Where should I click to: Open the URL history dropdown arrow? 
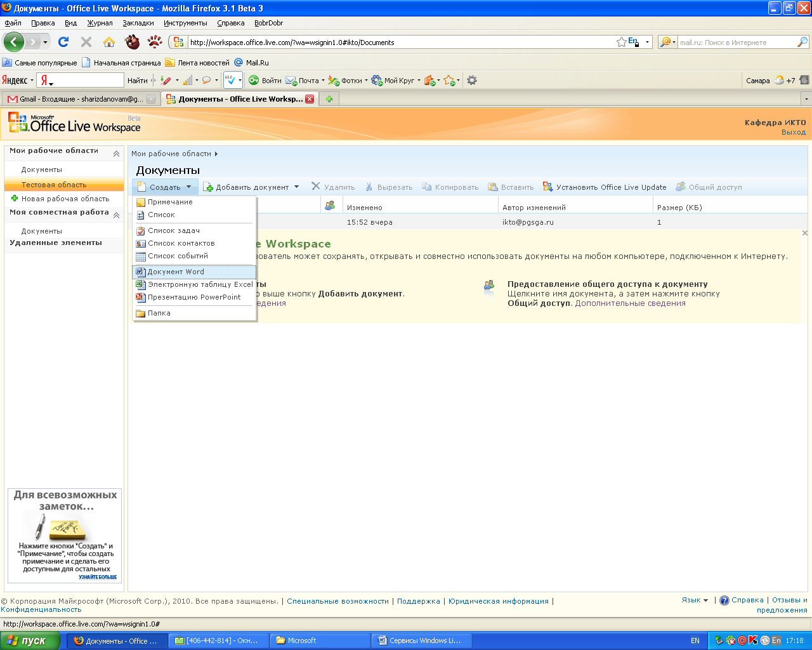coord(648,43)
